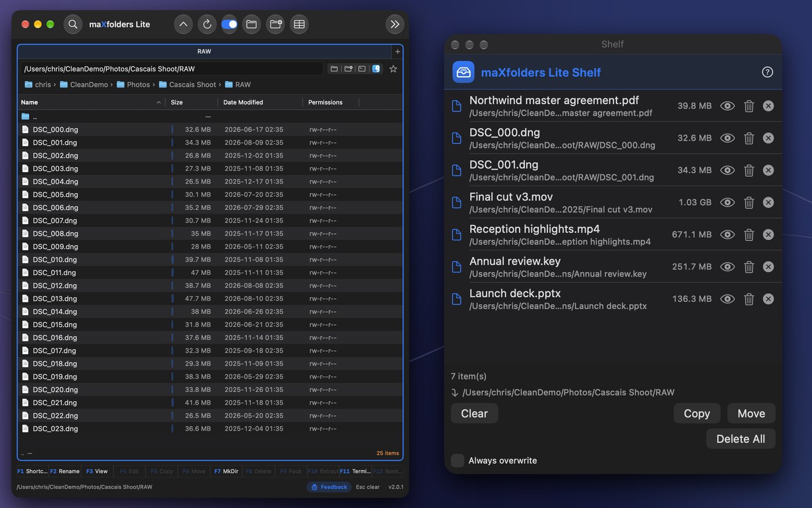Enable the Always overwrite checkbox

point(458,460)
